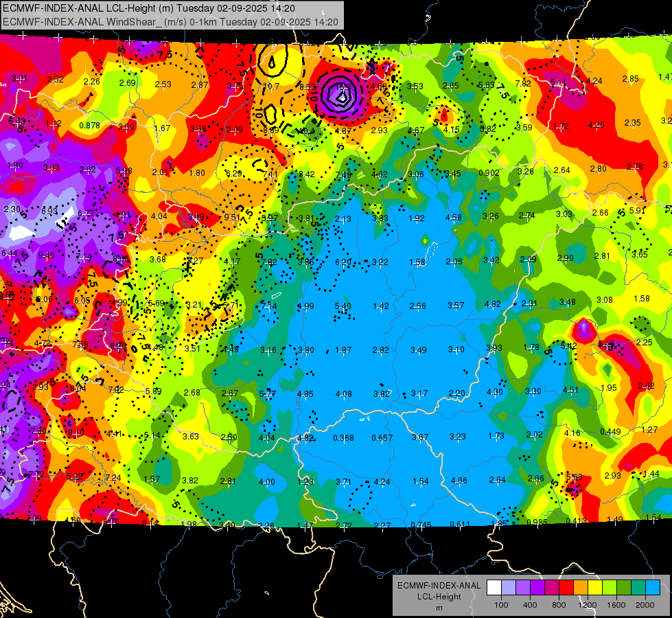The image size is (672, 618).
Task: Click the wind shear value 7.58
Action: pos(80,344)
